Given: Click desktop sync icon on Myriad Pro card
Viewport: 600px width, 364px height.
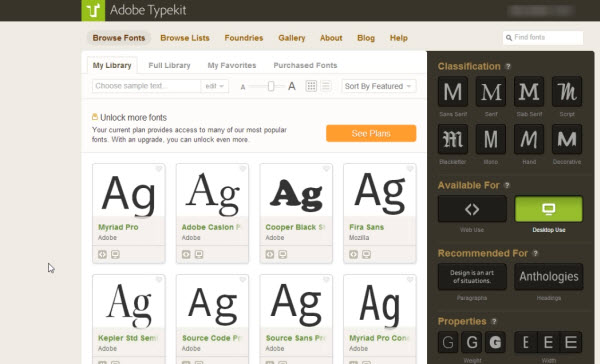Looking at the screenshot, I should 115,254.
